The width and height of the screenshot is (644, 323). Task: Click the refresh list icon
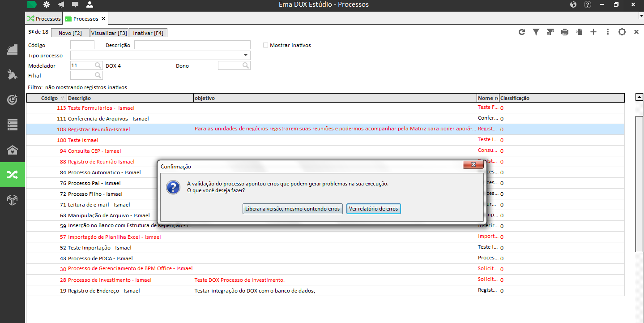click(x=522, y=32)
